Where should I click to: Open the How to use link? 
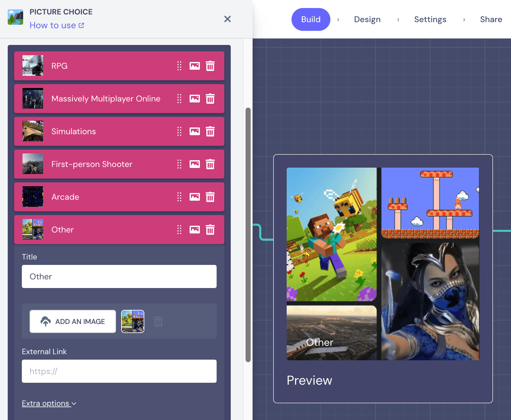(x=57, y=25)
